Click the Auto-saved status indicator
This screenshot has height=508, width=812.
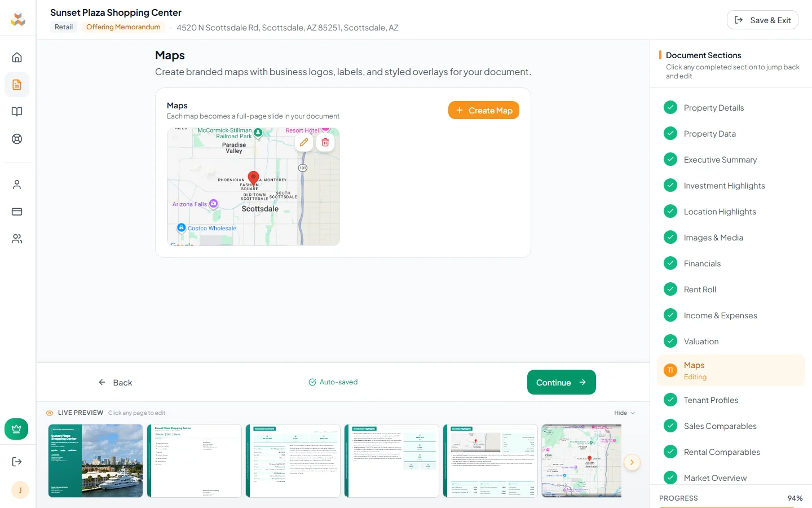333,382
